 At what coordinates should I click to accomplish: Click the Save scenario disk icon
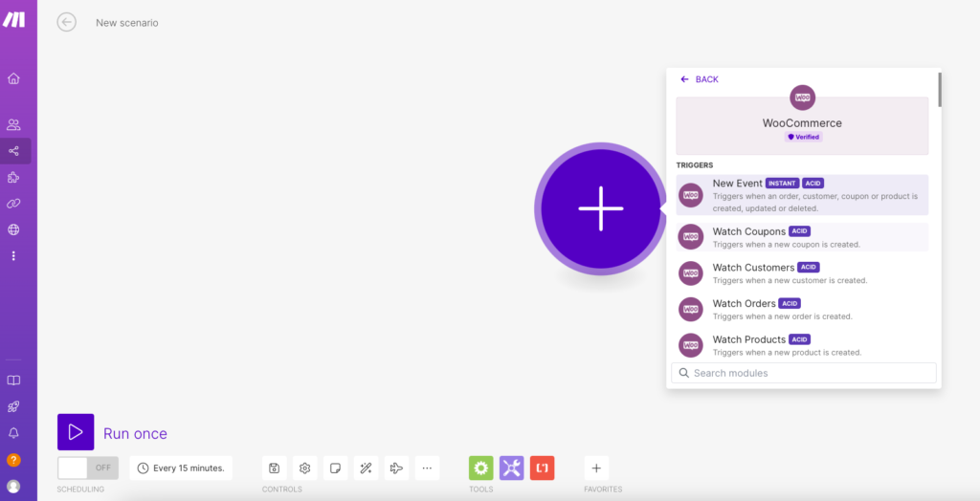click(275, 468)
